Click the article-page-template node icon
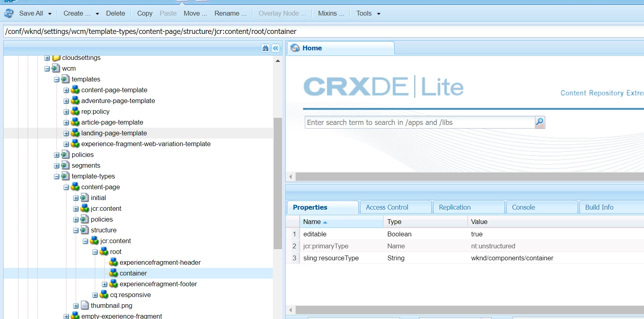 (75, 122)
